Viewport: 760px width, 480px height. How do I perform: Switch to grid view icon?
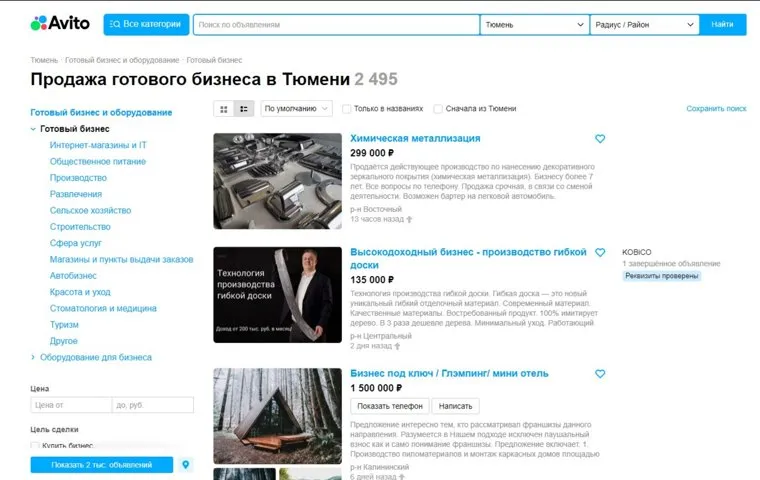click(x=224, y=109)
